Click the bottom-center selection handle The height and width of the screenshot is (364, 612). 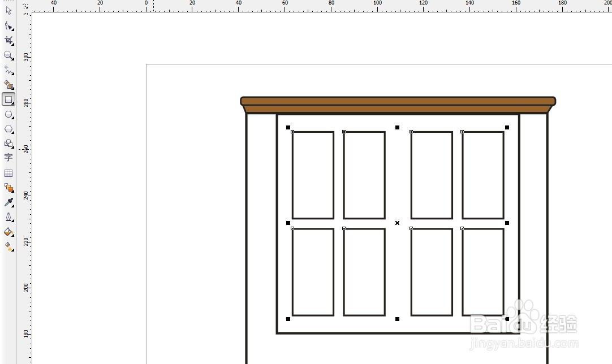point(397,319)
